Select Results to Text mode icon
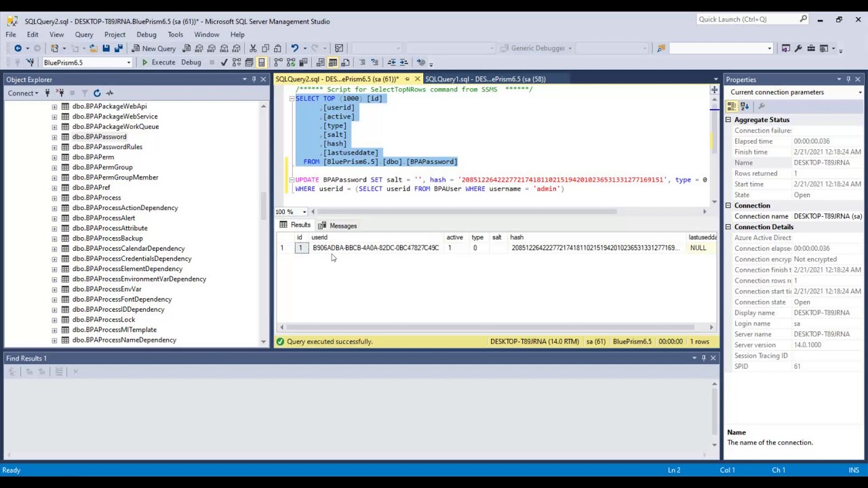The width and height of the screenshot is (868, 488). coord(319,62)
